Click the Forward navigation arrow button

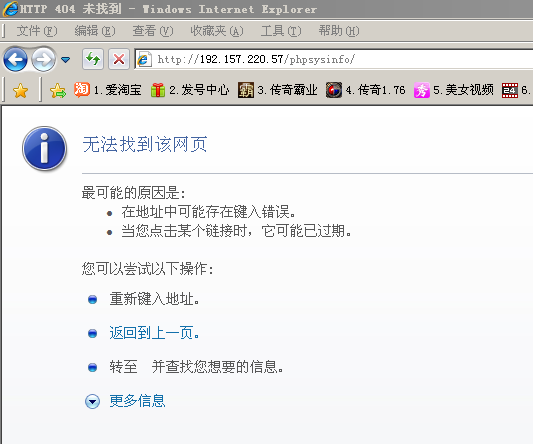(43, 59)
